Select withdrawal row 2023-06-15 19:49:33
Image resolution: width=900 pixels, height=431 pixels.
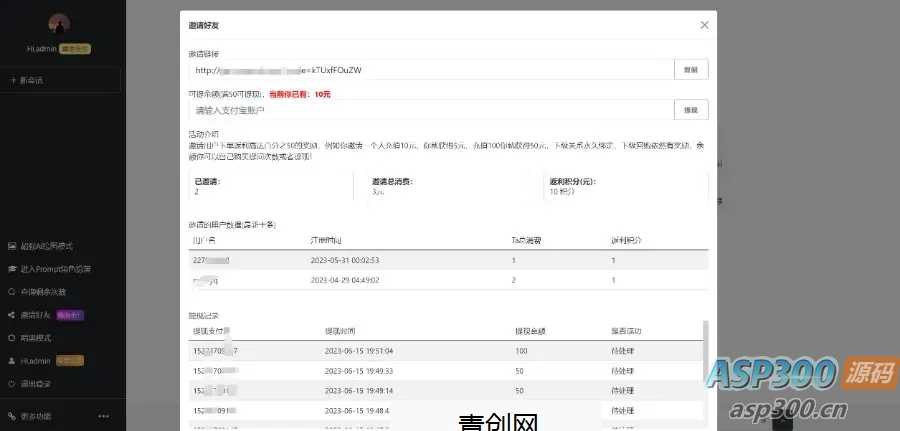pos(445,371)
